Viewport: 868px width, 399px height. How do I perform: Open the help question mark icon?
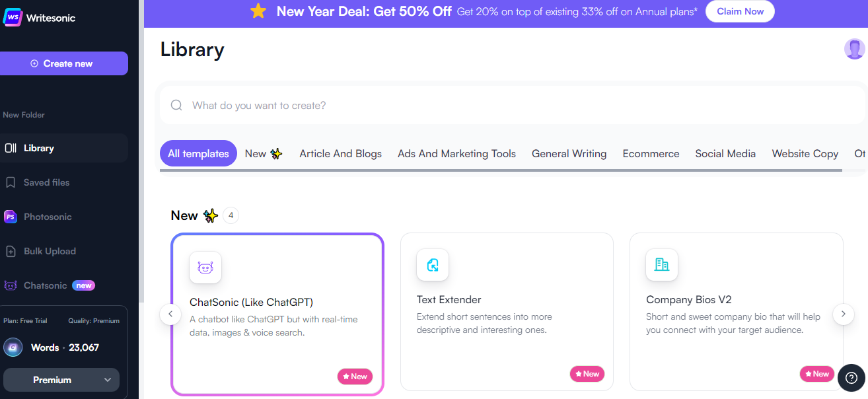pos(851,378)
